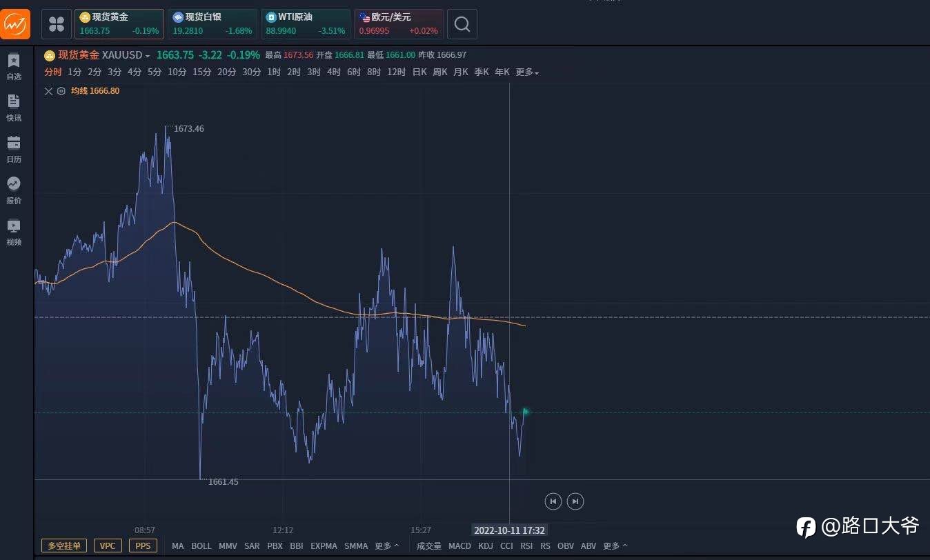Expand the XAUUSD symbol dropdown arrow
The image size is (930, 560).
(x=148, y=56)
